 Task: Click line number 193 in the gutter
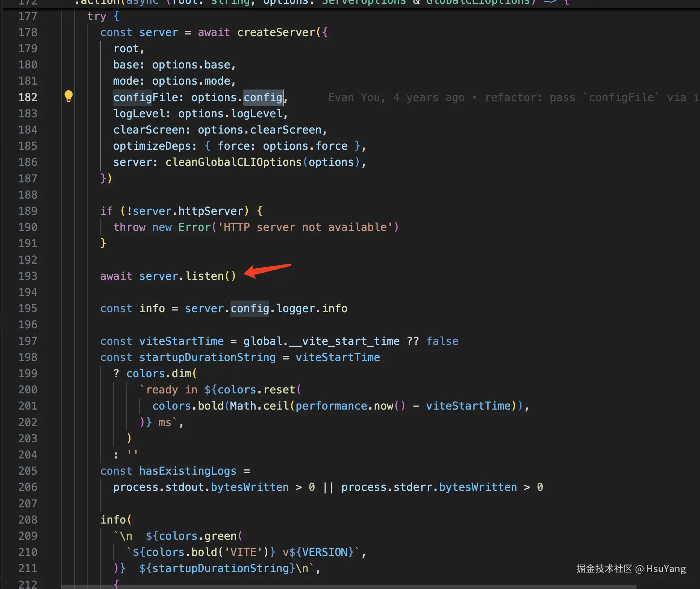pyautogui.click(x=28, y=276)
